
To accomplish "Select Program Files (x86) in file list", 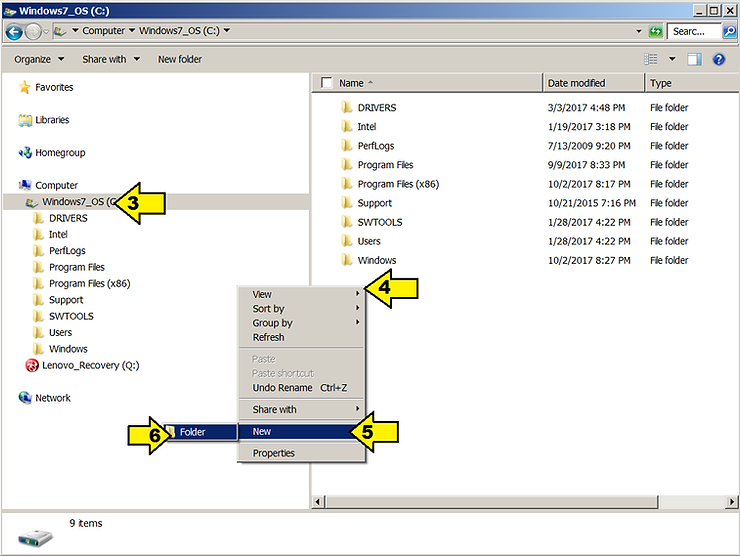I will point(398,184).
